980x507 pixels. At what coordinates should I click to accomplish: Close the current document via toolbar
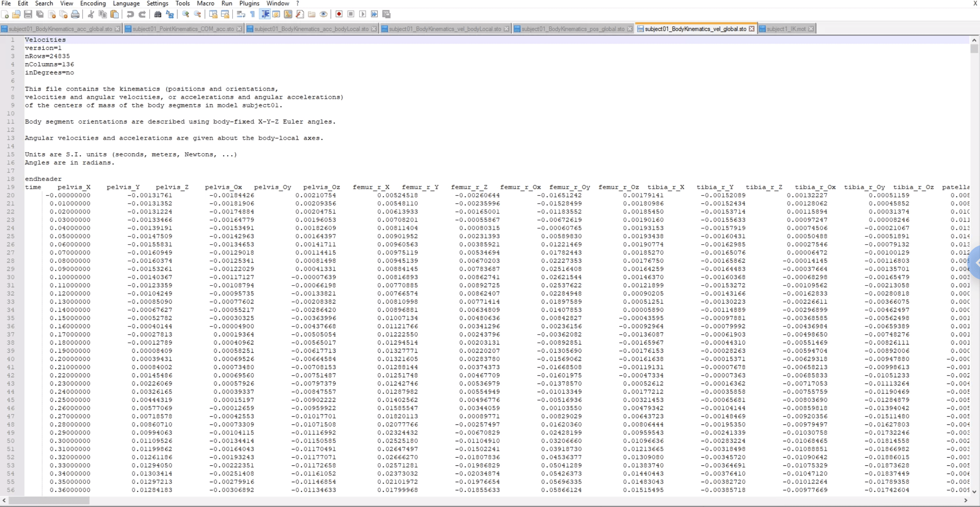click(52, 15)
